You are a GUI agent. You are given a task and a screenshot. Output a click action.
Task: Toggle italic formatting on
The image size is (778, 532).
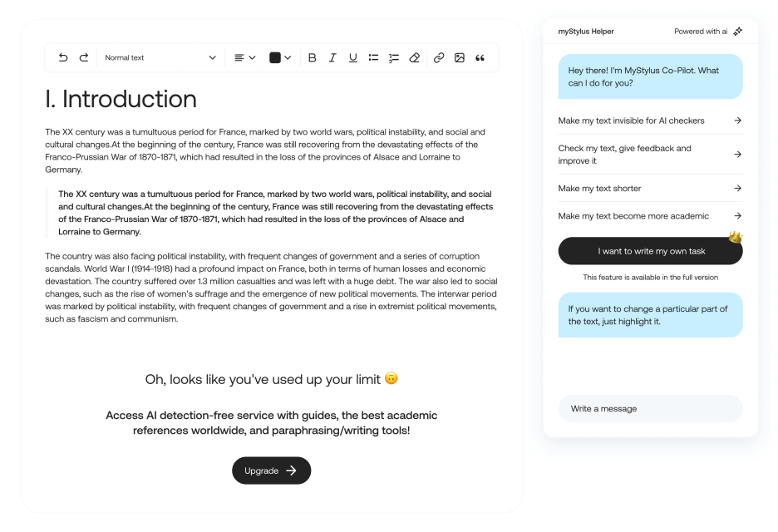(332, 57)
